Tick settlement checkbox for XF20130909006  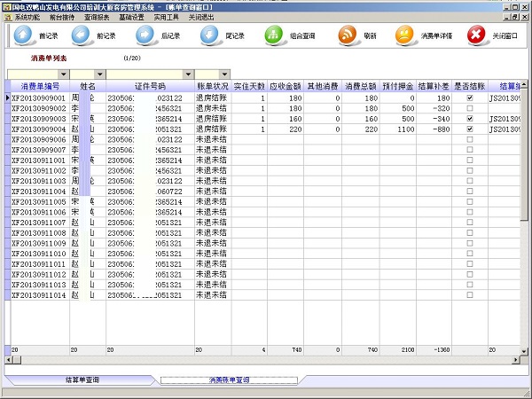pos(470,139)
